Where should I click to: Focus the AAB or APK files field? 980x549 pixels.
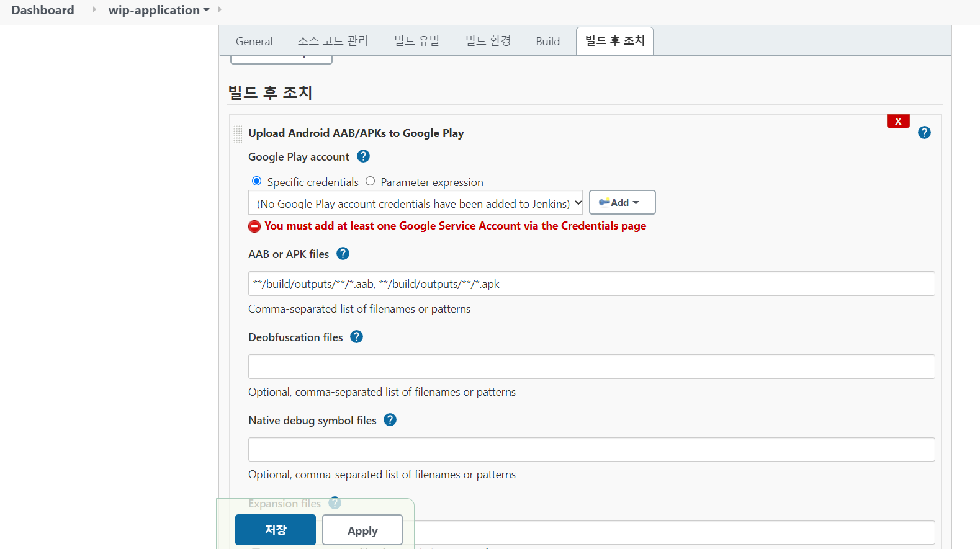(591, 283)
